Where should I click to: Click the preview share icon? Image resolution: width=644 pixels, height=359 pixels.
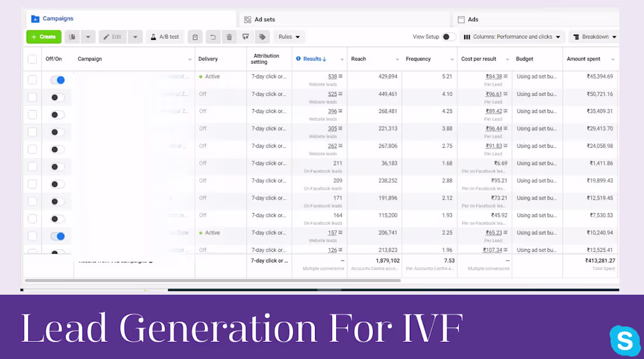[x=246, y=37]
